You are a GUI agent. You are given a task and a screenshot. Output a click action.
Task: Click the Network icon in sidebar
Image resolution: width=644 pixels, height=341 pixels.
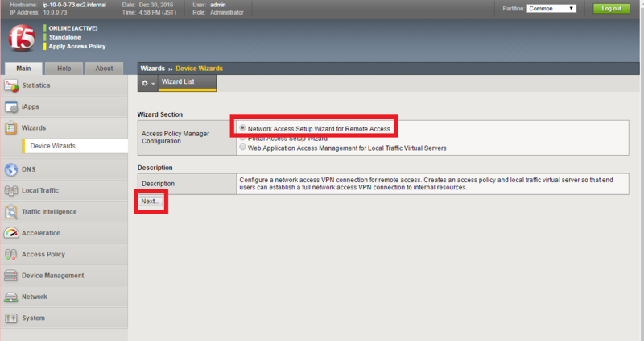(x=11, y=297)
